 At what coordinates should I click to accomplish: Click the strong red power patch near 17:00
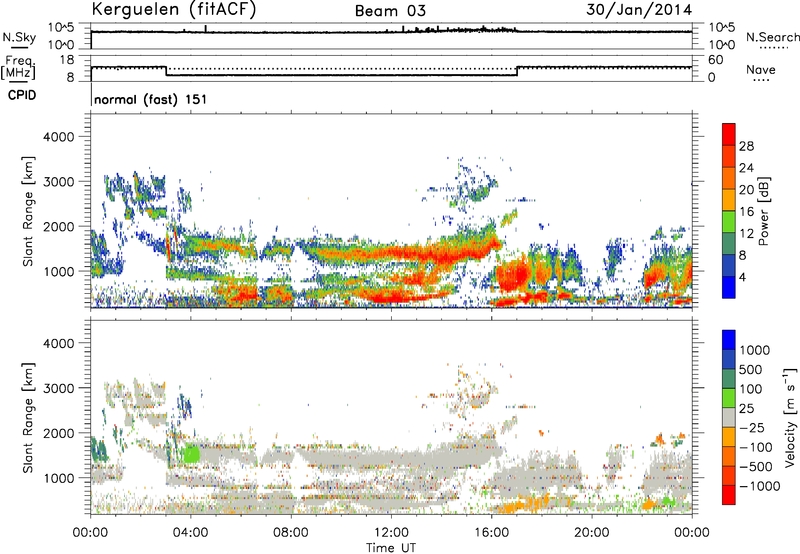(514, 275)
